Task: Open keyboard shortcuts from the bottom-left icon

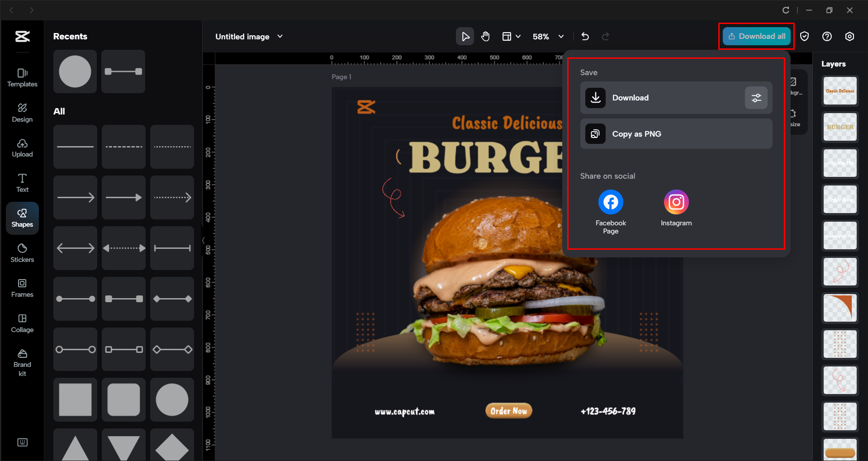Action: pyautogui.click(x=22, y=442)
